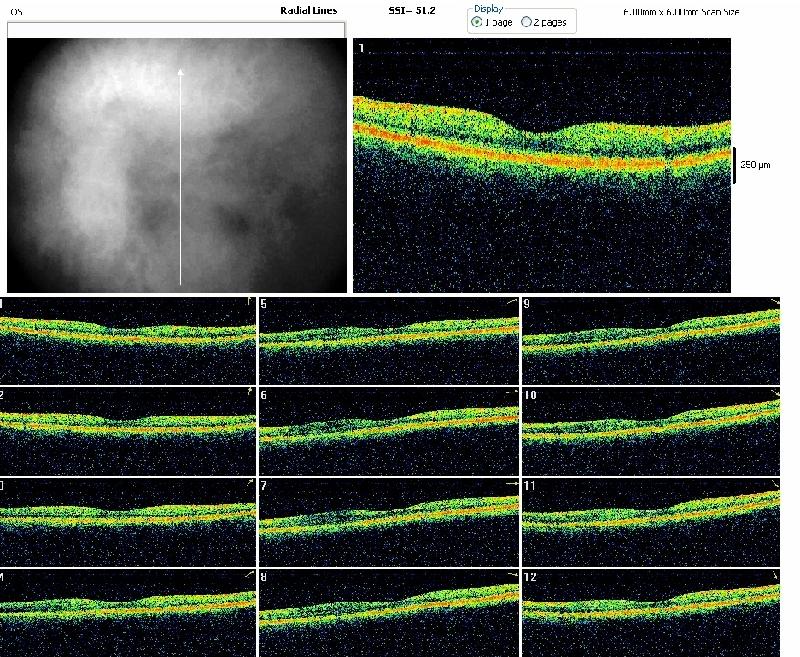Click the 250 µm scale bar
Viewport: 800px width, 657px height.
point(735,165)
